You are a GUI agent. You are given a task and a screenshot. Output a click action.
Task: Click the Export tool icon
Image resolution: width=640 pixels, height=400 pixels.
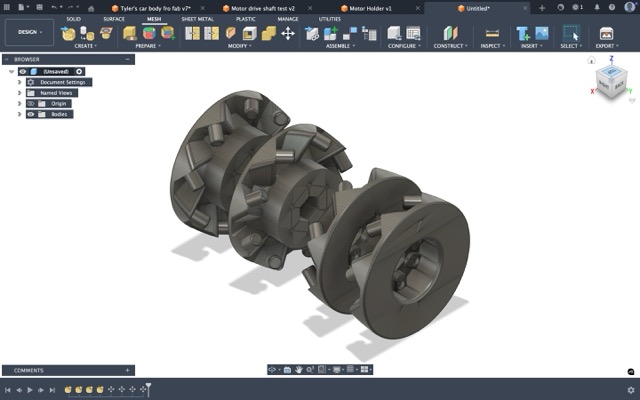click(x=607, y=33)
